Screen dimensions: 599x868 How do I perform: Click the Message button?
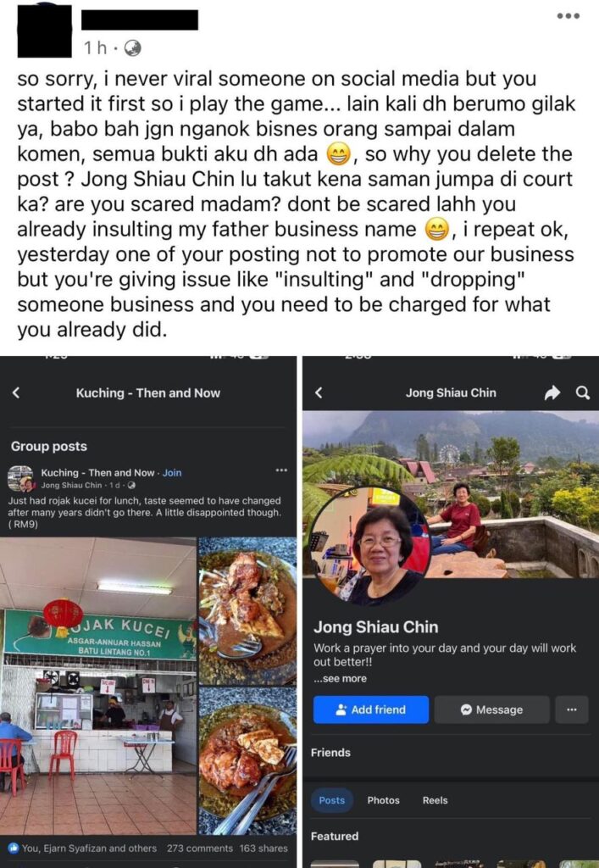click(x=491, y=709)
